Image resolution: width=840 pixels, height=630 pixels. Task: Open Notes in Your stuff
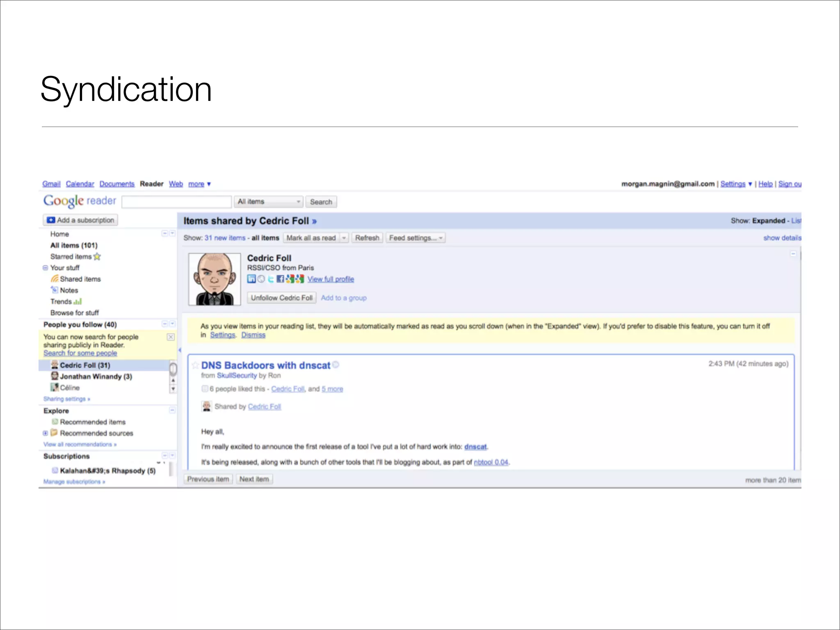pos(68,290)
